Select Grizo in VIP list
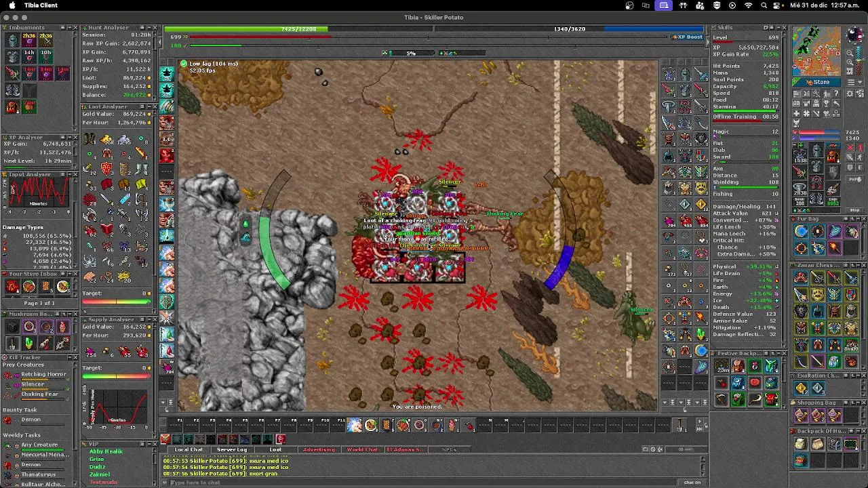Image resolution: width=868 pixels, height=488 pixels. 97,459
